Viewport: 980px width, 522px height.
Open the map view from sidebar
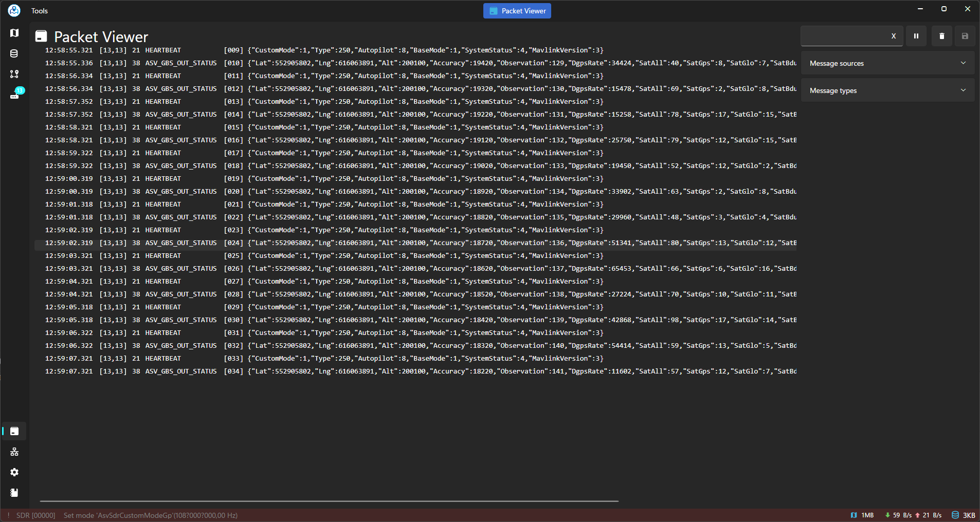14,33
